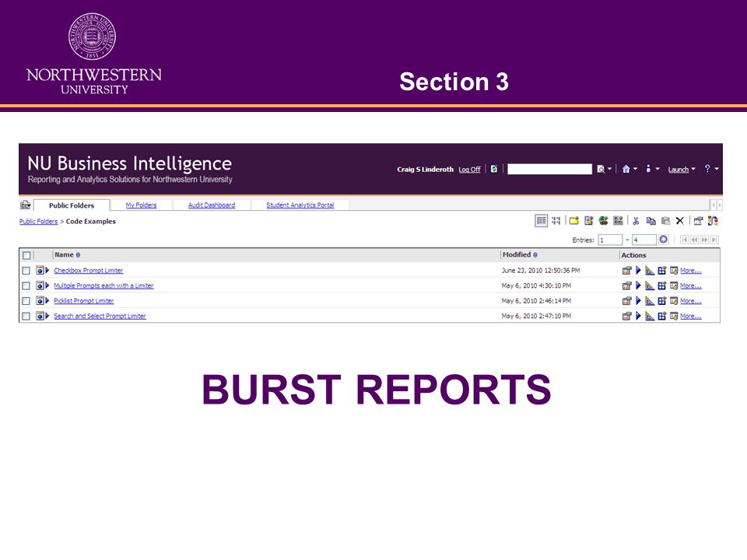The height and width of the screenshot is (560, 747).
Task: Open Picklist Prompt Limiter in Report Studio
Action: tap(650, 301)
